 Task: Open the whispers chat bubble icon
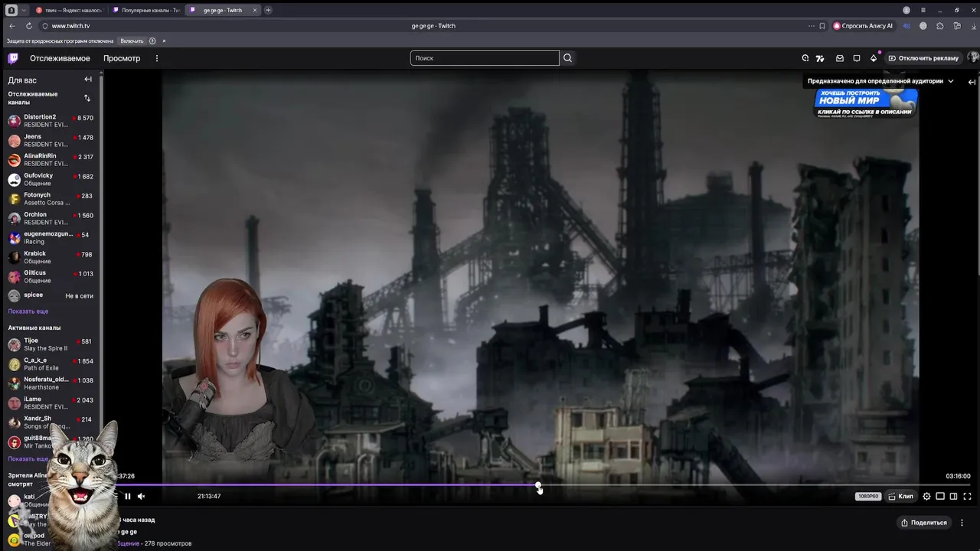(x=857, y=58)
